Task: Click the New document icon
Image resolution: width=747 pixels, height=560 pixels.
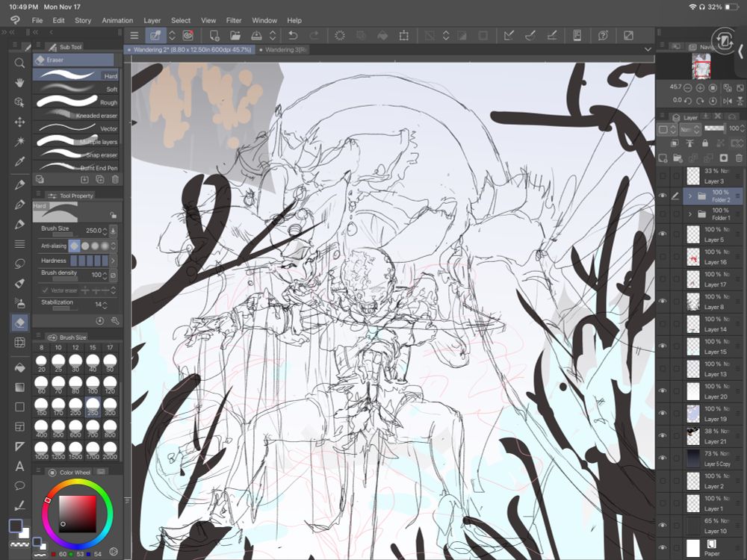Action: click(x=214, y=36)
